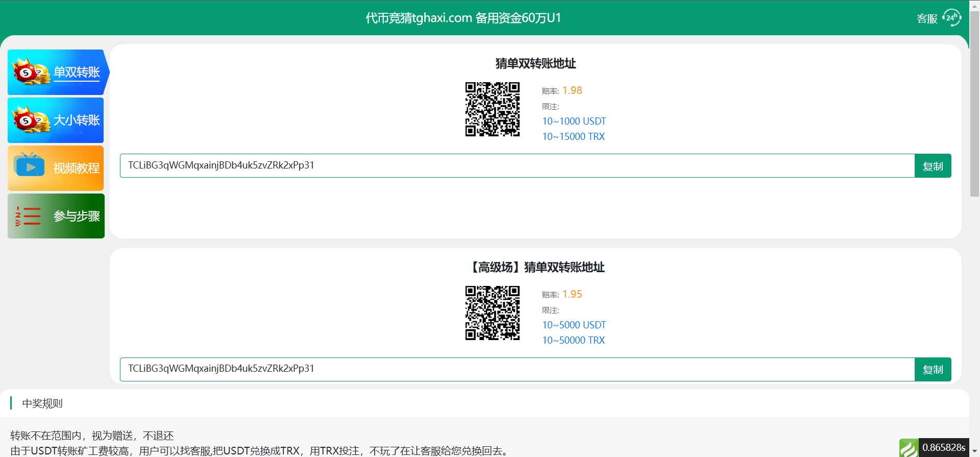
Task: Click the 1.98 odds value
Action: point(572,90)
